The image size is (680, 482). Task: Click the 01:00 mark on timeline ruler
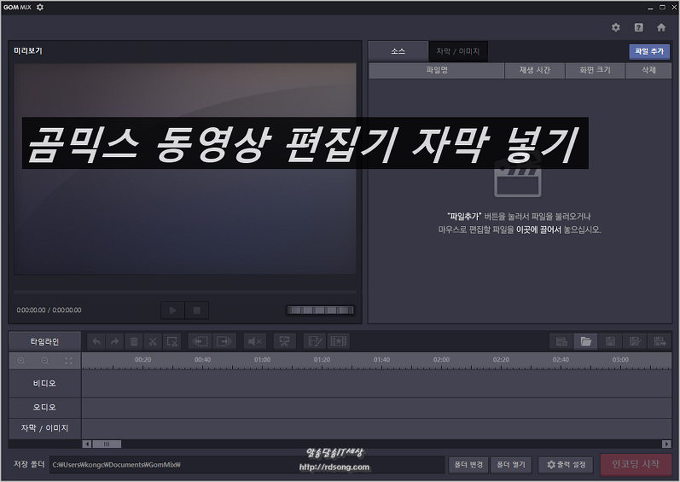click(x=262, y=360)
